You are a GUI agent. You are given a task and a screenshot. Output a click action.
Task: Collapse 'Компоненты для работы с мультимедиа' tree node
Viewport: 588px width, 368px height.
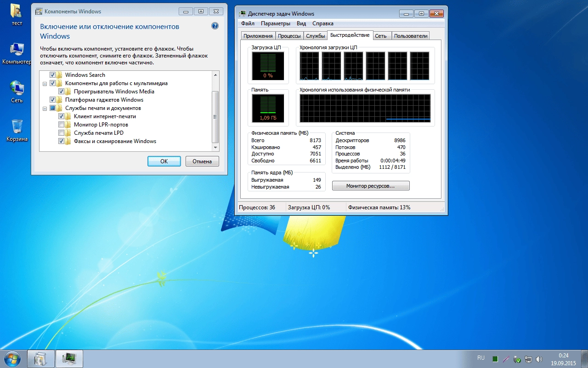pos(45,84)
